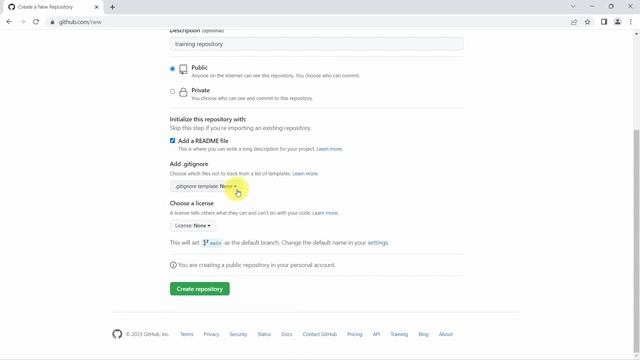Click the Create repository button

200,289
